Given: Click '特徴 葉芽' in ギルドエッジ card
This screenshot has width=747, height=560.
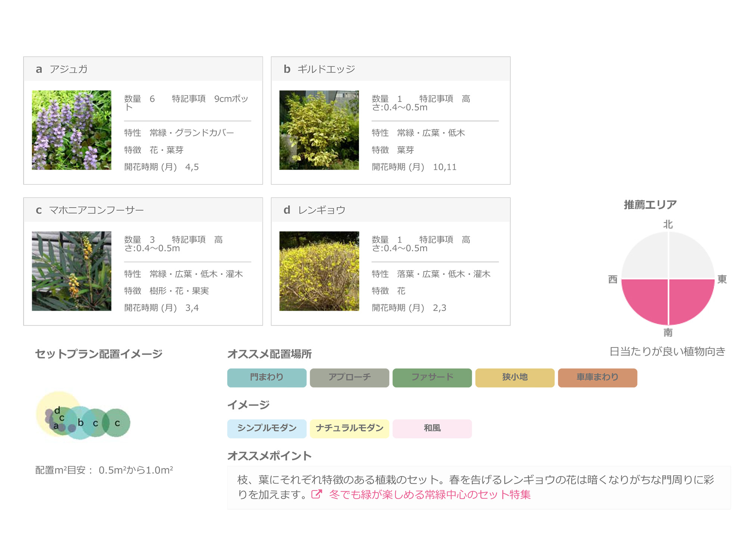Looking at the screenshot, I should click(x=393, y=150).
